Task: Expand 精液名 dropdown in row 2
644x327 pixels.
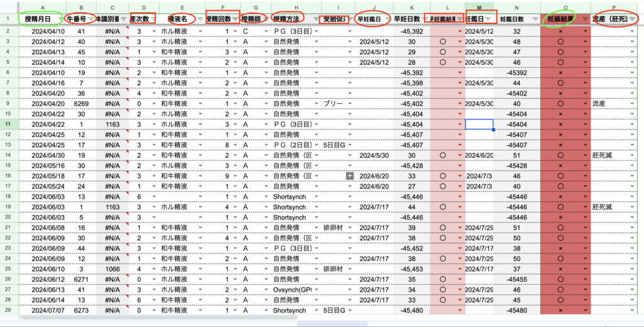Action: [200, 31]
